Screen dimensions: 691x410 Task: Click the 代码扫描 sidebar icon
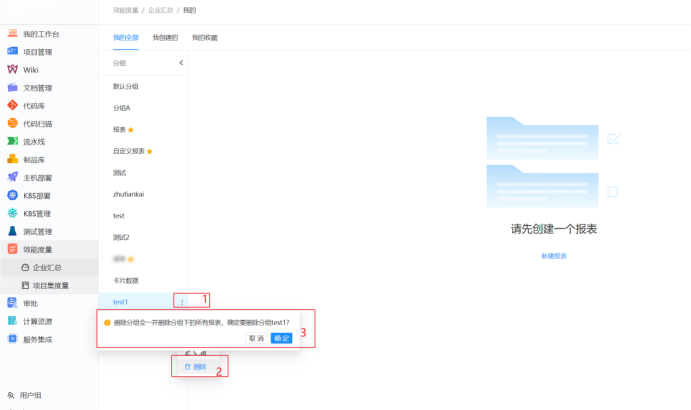pos(12,123)
